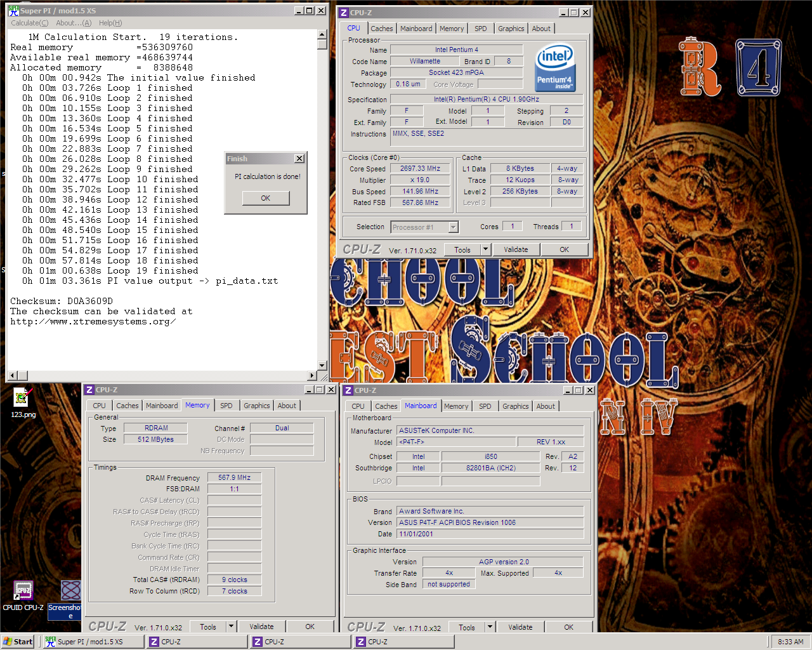Click the DRAM Frequency value 567.9 MHz
Screen dimensions: 812x650
point(235,477)
